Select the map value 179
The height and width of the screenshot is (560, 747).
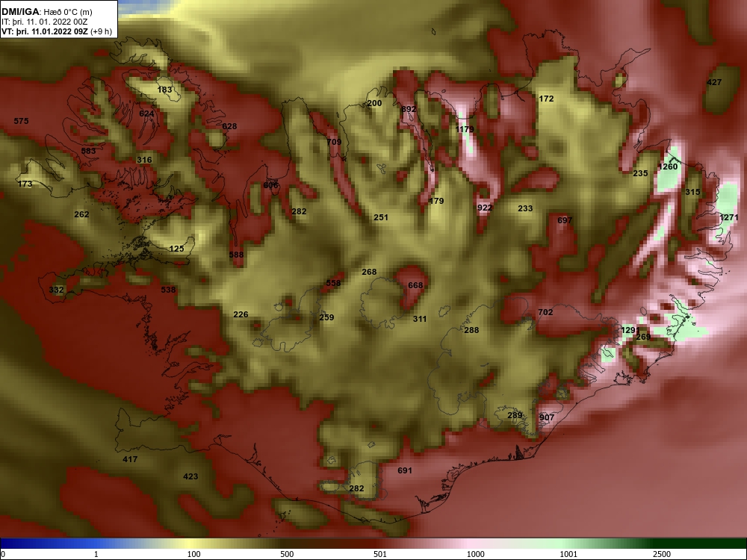[x=436, y=201]
